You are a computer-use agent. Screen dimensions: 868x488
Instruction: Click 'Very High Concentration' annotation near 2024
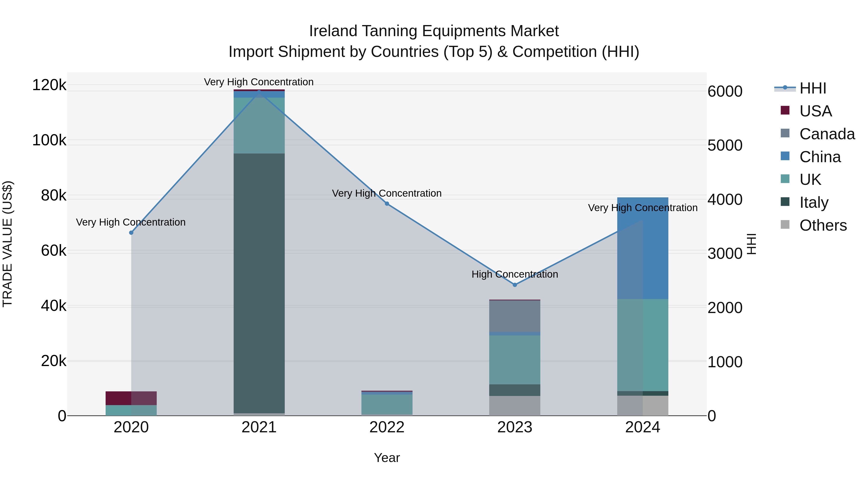click(x=643, y=208)
